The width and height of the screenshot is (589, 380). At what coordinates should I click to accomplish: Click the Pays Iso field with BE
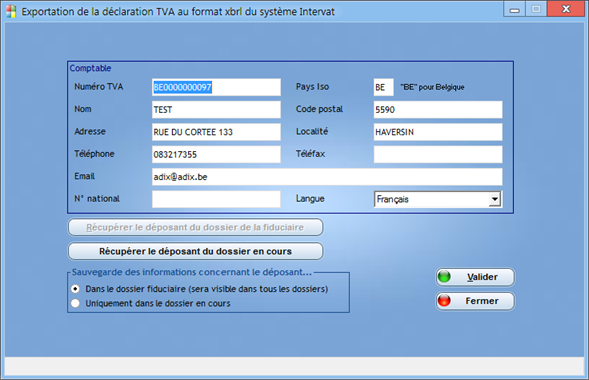click(384, 87)
